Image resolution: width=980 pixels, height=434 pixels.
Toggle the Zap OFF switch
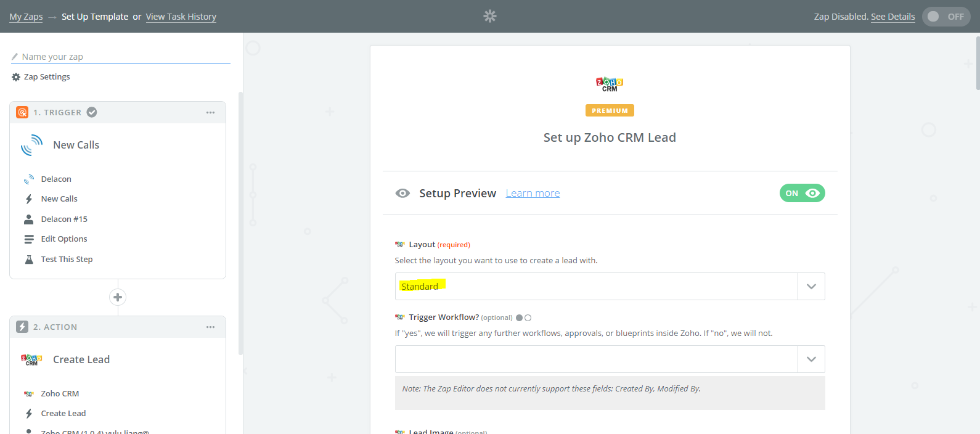click(x=946, y=17)
